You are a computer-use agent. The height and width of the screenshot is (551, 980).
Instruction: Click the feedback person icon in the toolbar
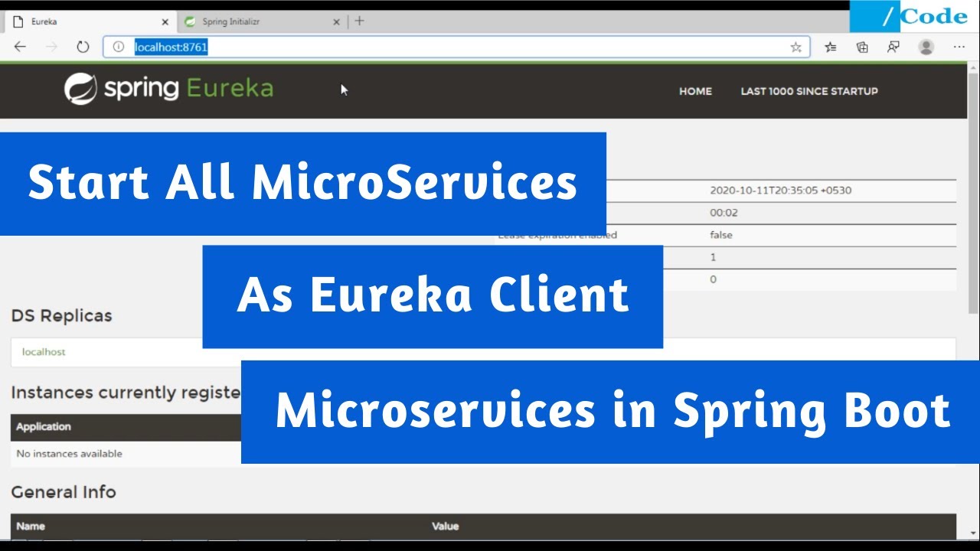(x=893, y=47)
